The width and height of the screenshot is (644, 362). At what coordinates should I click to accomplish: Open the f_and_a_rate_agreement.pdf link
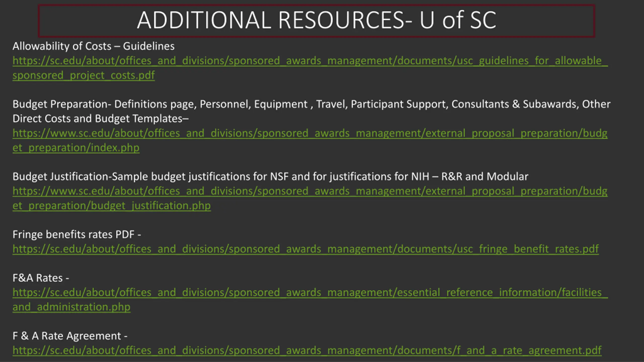(307, 350)
